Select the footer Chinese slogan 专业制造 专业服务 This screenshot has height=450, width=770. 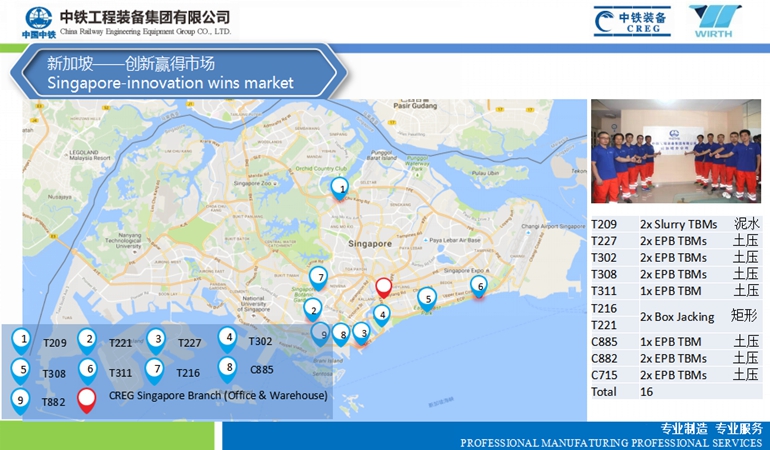pos(711,428)
